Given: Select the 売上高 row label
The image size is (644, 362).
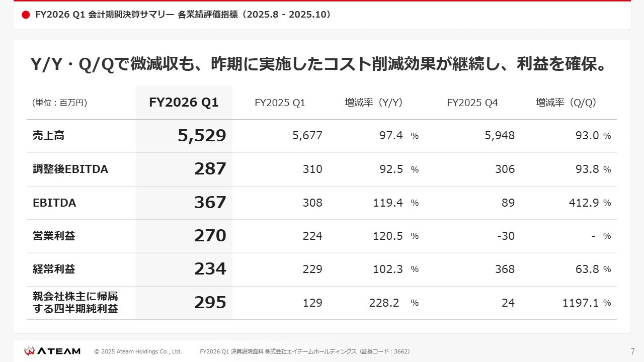Looking at the screenshot, I should (48, 136).
